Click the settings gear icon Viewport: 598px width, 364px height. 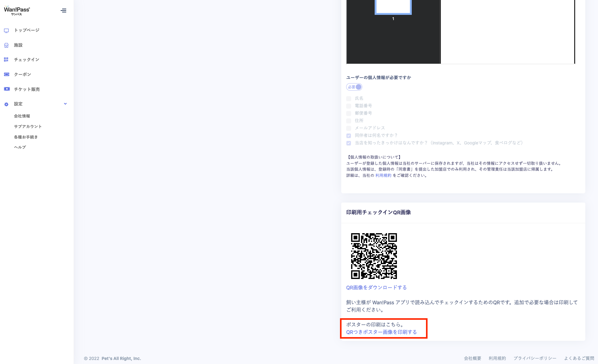[x=6, y=104]
